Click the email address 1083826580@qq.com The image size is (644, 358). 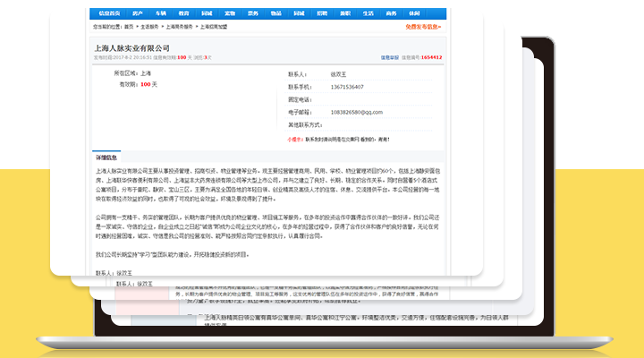[x=357, y=112]
